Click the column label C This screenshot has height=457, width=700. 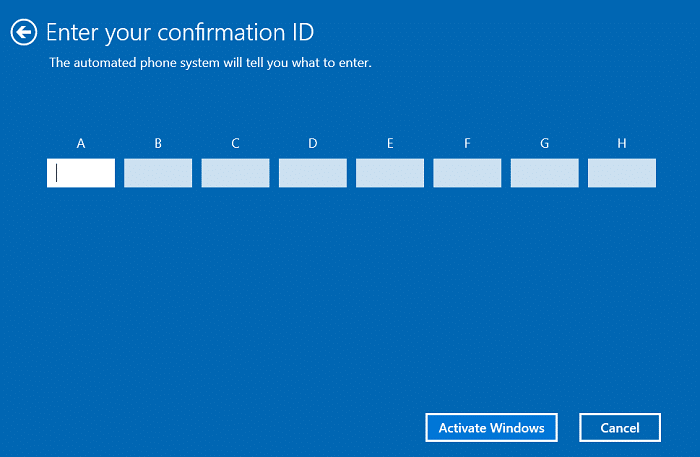(235, 144)
